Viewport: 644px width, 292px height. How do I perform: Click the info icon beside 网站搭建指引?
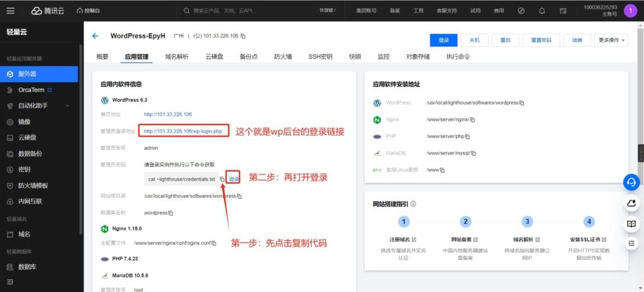pos(413,203)
